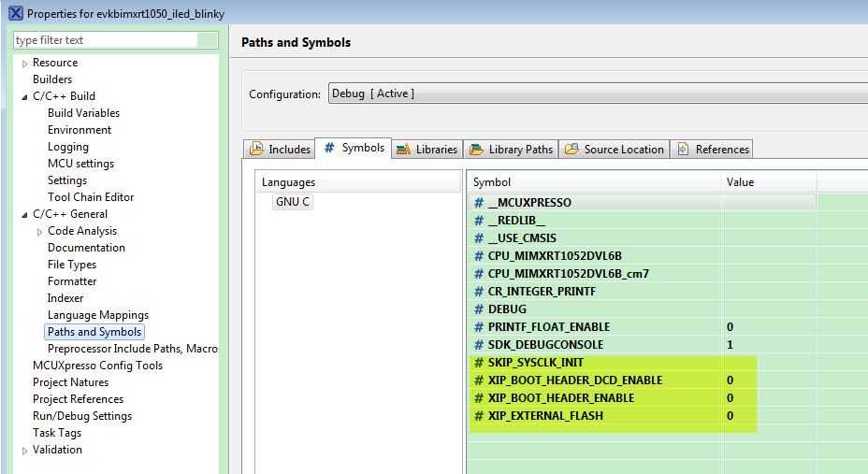Open the Logging page
This screenshot has height=474, width=868.
click(68, 147)
